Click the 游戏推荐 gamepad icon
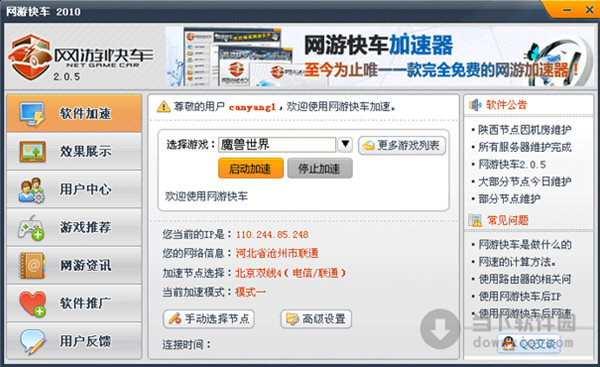 click(31, 227)
